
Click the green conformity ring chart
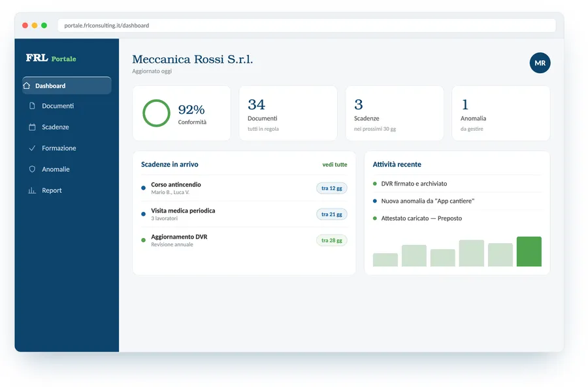point(156,113)
